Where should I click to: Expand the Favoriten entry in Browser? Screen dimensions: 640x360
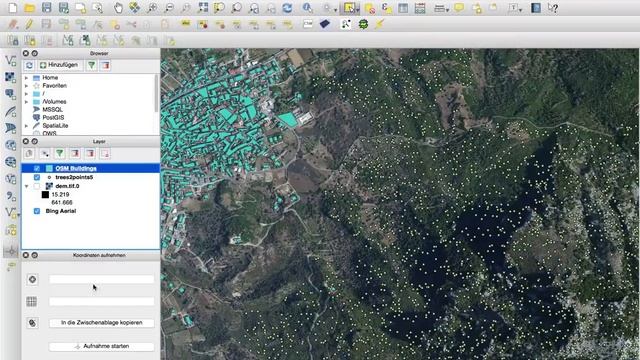27,86
